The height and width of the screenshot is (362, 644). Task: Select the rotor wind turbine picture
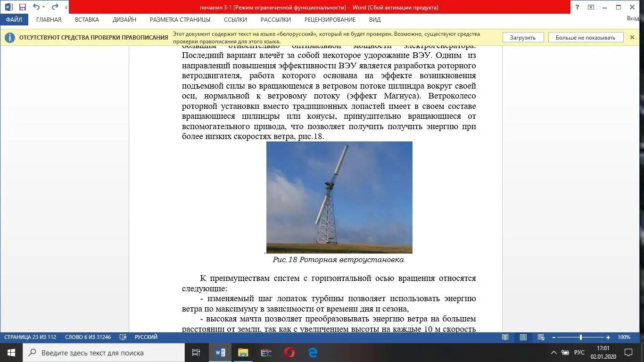339,197
